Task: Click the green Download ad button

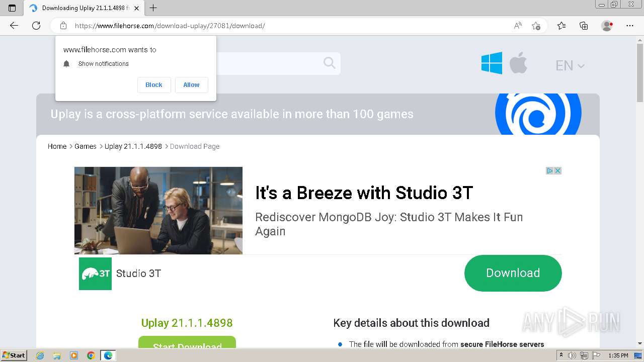Action: pos(513,273)
